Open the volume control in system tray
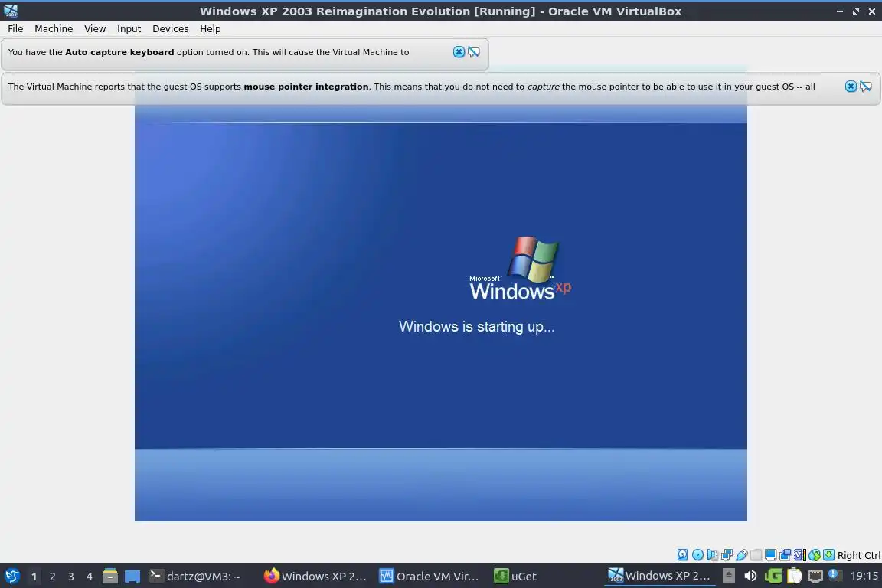Screen dimensions: 882x588 pos(750,576)
